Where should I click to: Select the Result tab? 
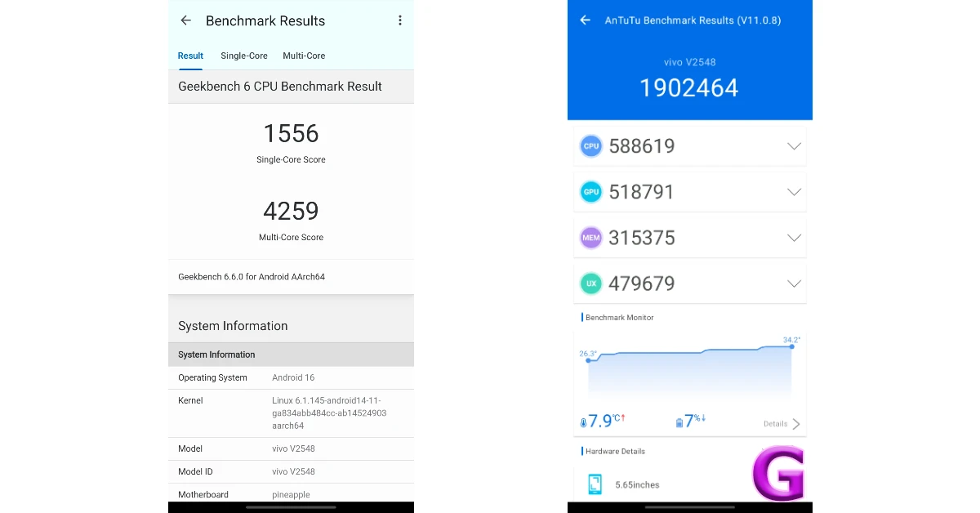[x=190, y=56]
